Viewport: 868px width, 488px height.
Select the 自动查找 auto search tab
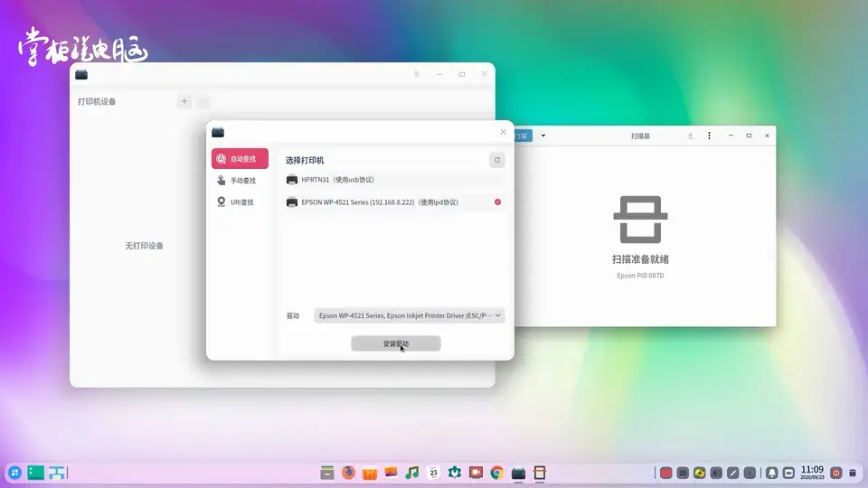tap(240, 159)
